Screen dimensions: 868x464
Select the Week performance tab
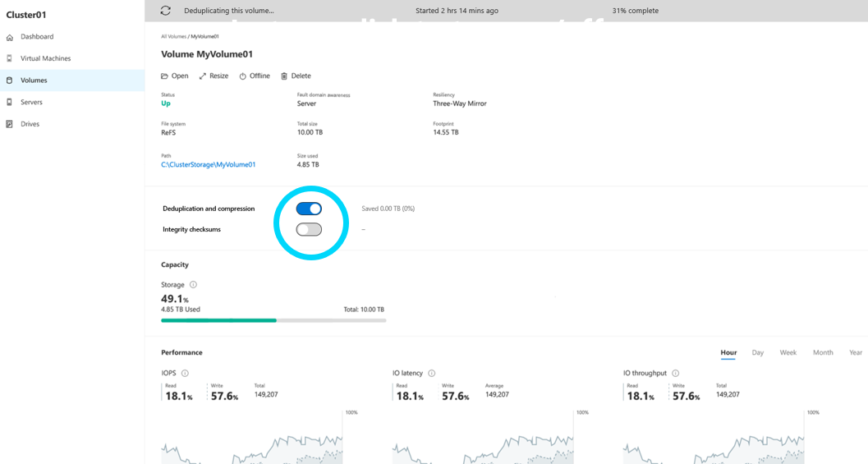[x=788, y=352]
